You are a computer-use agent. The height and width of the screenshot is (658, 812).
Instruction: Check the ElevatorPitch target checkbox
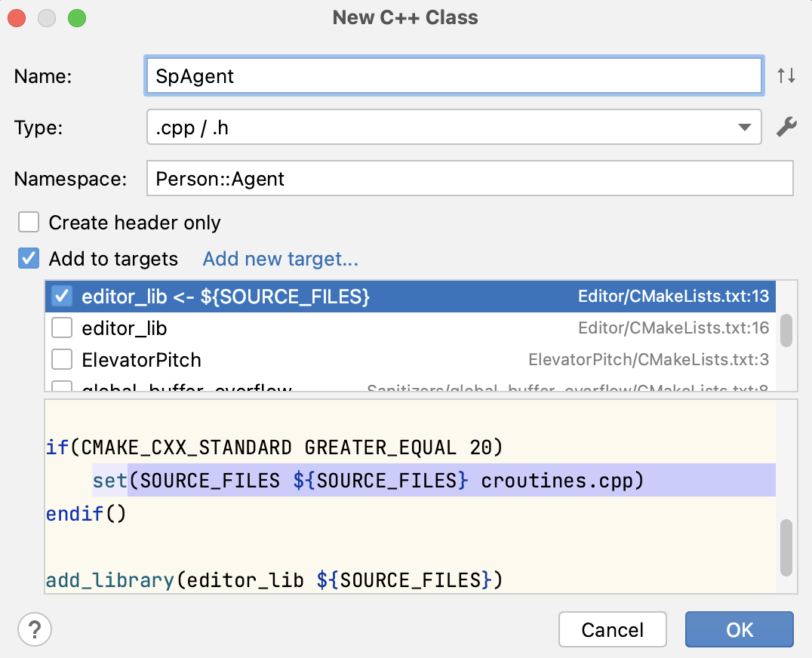click(x=61, y=359)
